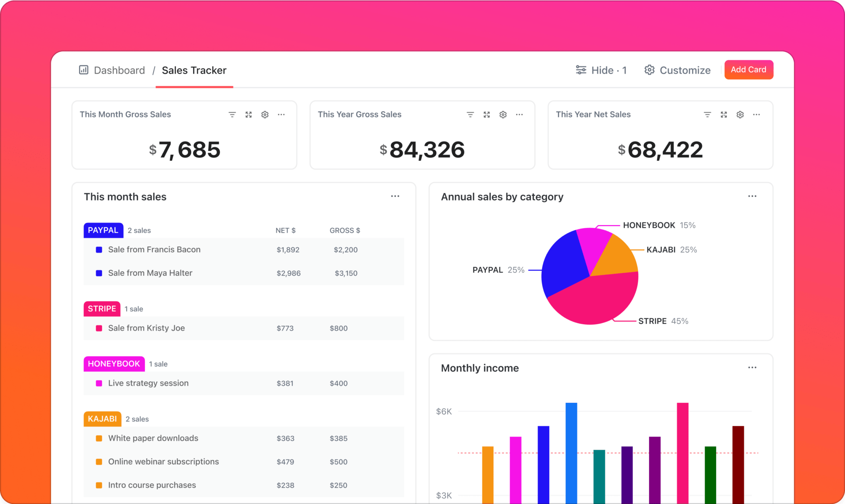Navigate to Dashboard via the breadcrumb
This screenshot has width=845, height=504.
tap(119, 70)
